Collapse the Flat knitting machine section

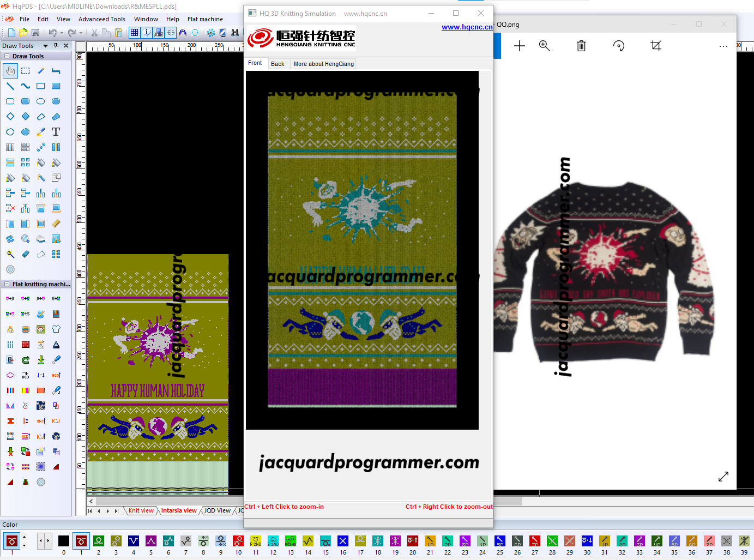tap(7, 284)
